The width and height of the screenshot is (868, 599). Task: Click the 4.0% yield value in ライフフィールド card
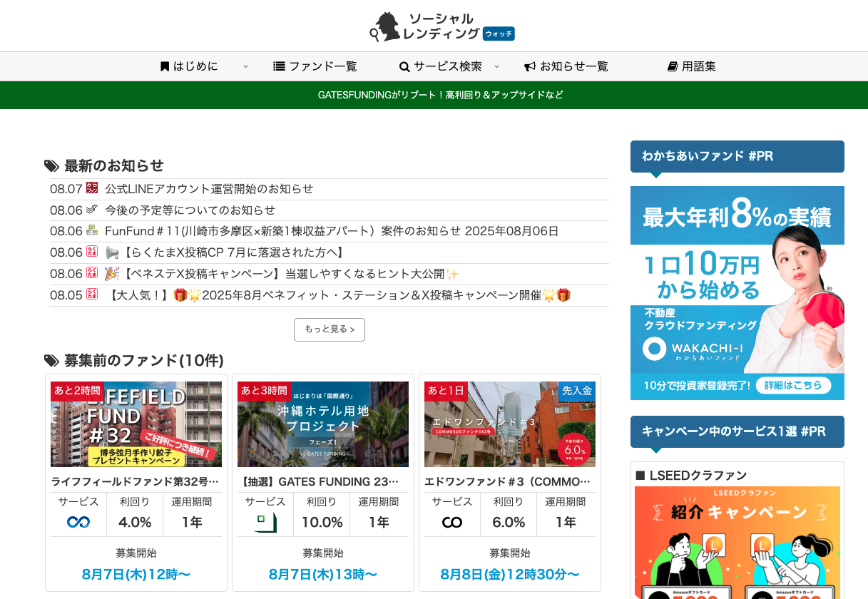(x=135, y=523)
